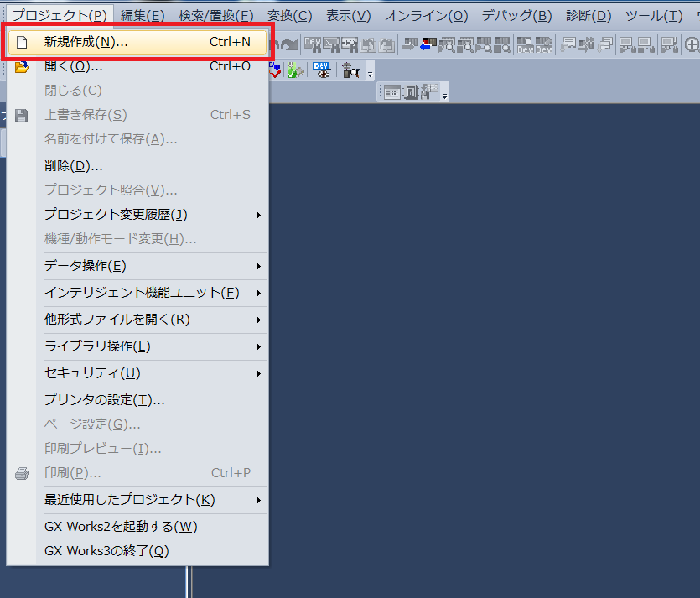Click the zoom-in magnifier plus icon
The image size is (700, 598).
(x=691, y=44)
